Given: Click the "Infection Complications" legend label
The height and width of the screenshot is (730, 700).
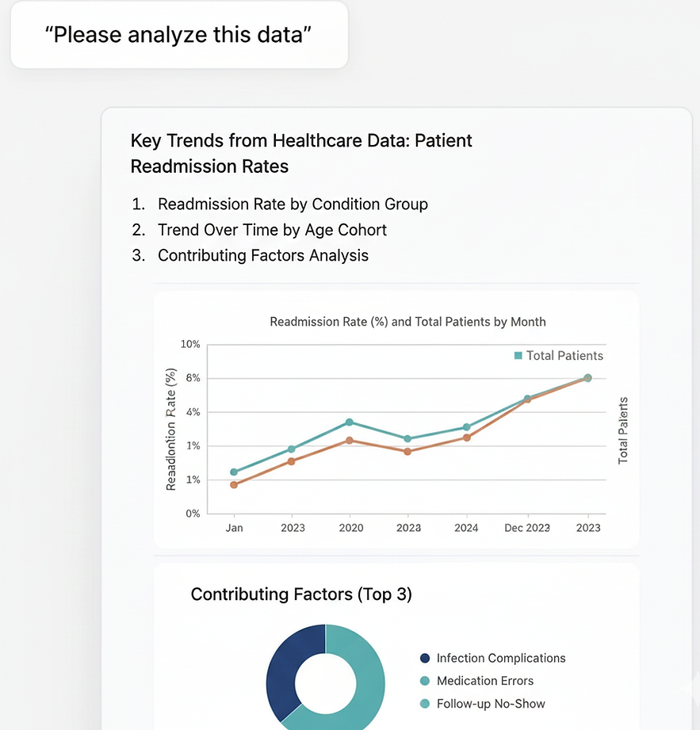Looking at the screenshot, I should [x=501, y=658].
